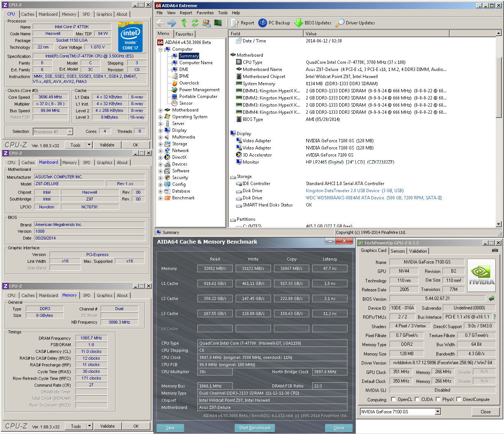Image resolution: width=504 pixels, height=434 pixels.
Task: Select the Benchmark node in AIDA64 tree
Action: click(x=183, y=198)
